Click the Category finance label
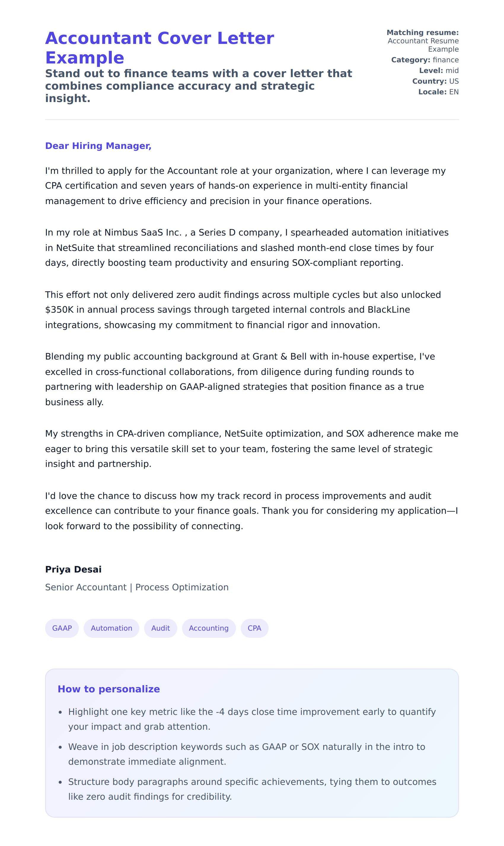This screenshot has height=846, width=504. pos(425,60)
